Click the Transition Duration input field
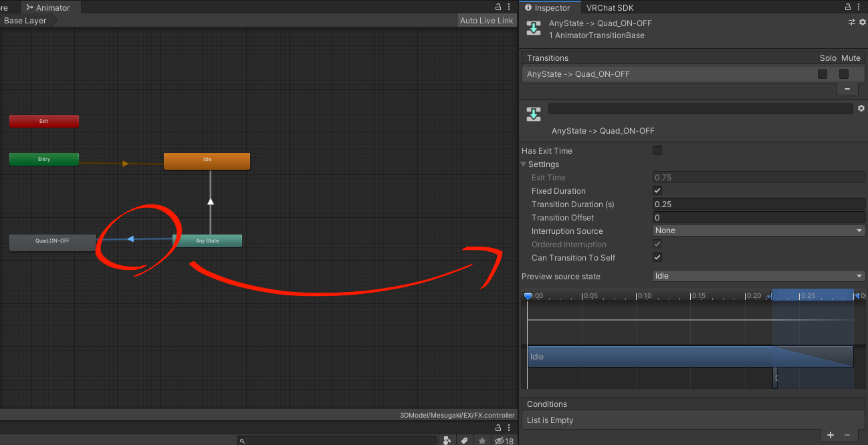The height and width of the screenshot is (445, 868). 758,204
